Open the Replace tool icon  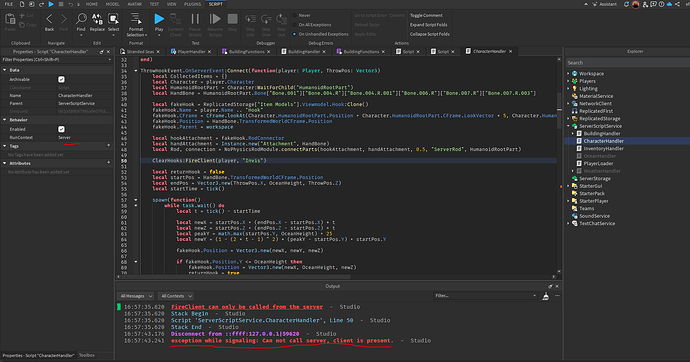coord(97,19)
